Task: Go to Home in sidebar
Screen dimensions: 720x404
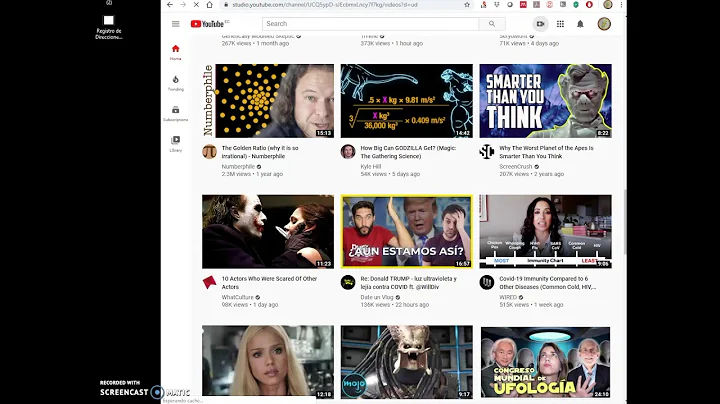Action: pos(175,52)
